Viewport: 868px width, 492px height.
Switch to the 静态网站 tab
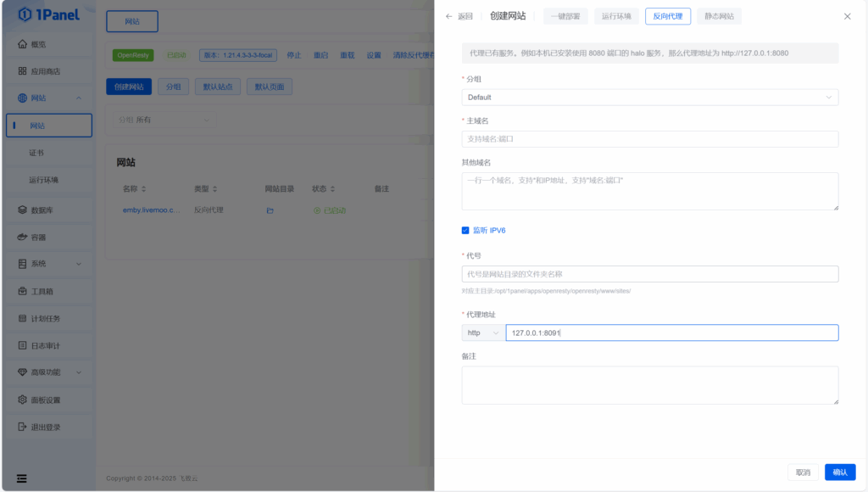coord(722,16)
